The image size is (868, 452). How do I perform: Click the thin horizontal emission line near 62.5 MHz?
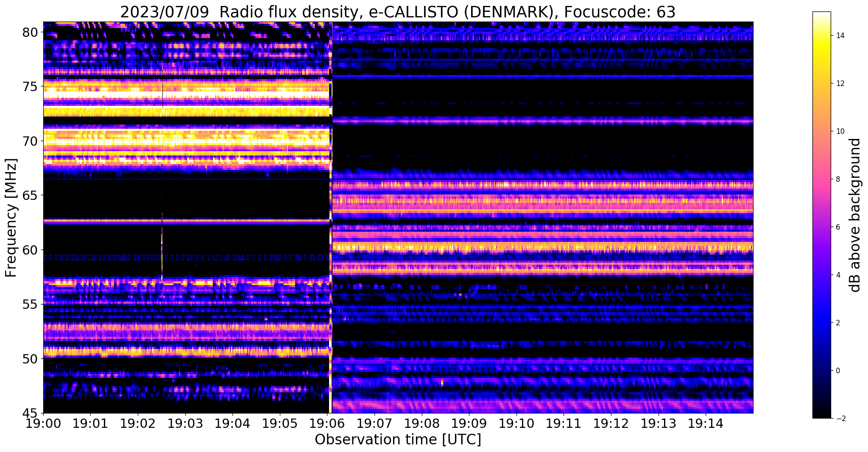(187, 221)
